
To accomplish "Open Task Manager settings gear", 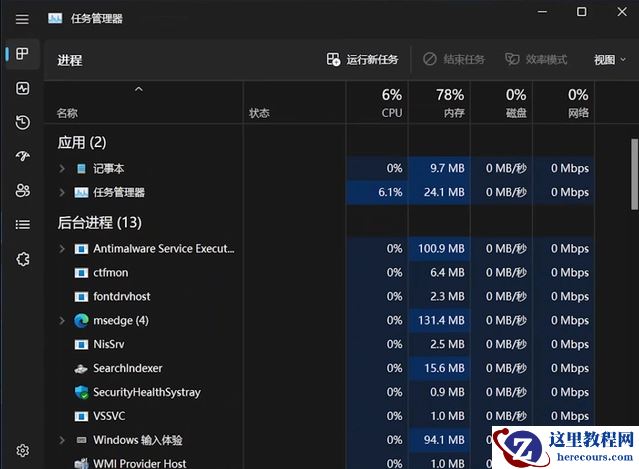I will pyautogui.click(x=22, y=450).
